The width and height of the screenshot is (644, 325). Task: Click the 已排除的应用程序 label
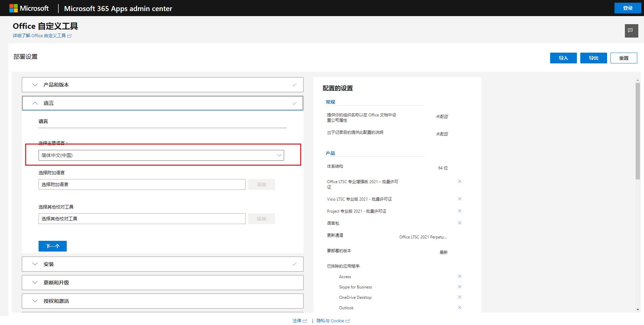coord(343,266)
